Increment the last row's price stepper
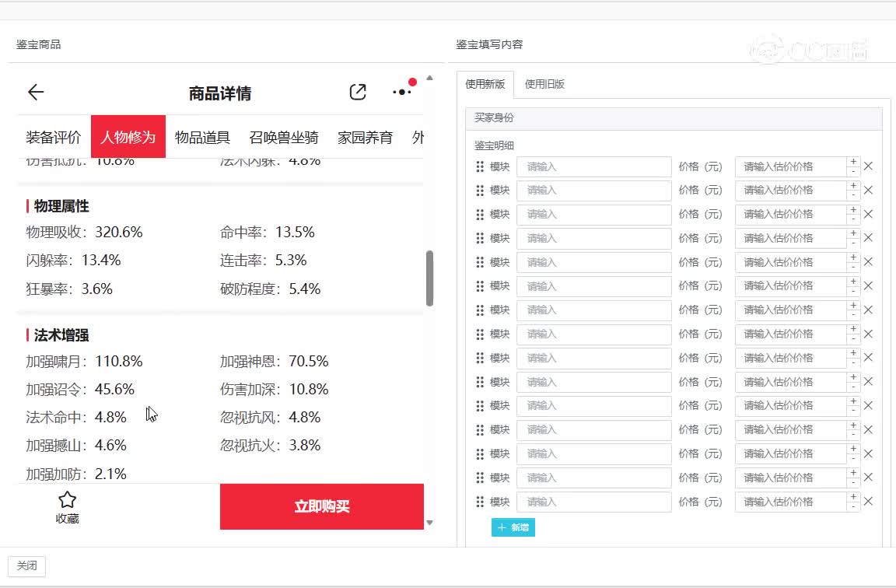 click(x=853, y=497)
